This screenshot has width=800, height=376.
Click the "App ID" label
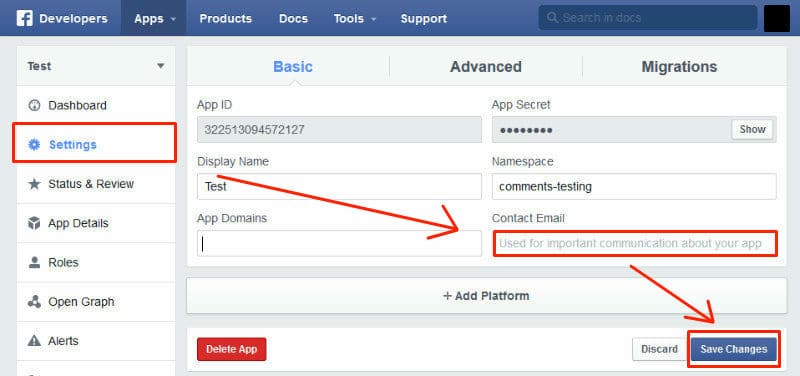[x=214, y=105]
